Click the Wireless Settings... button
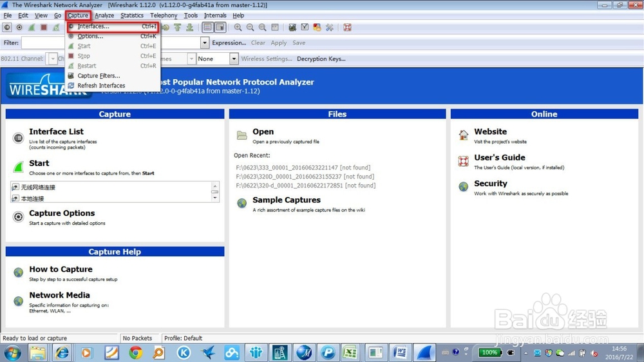Viewport: 644px width, 362px height. click(x=267, y=59)
